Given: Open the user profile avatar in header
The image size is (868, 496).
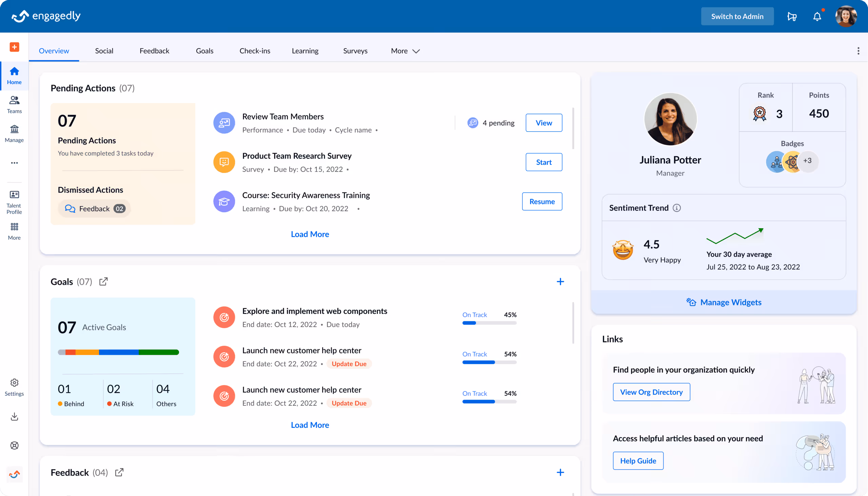Looking at the screenshot, I should tap(846, 16).
